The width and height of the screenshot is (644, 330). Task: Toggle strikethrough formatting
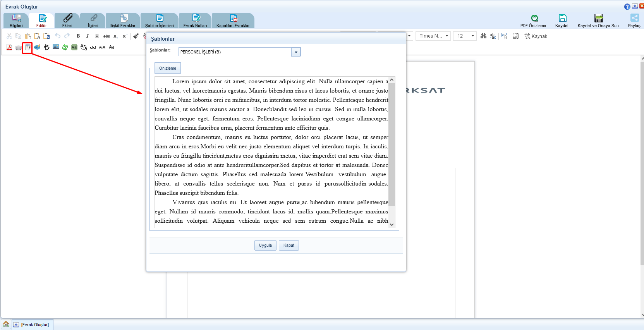[106, 36]
